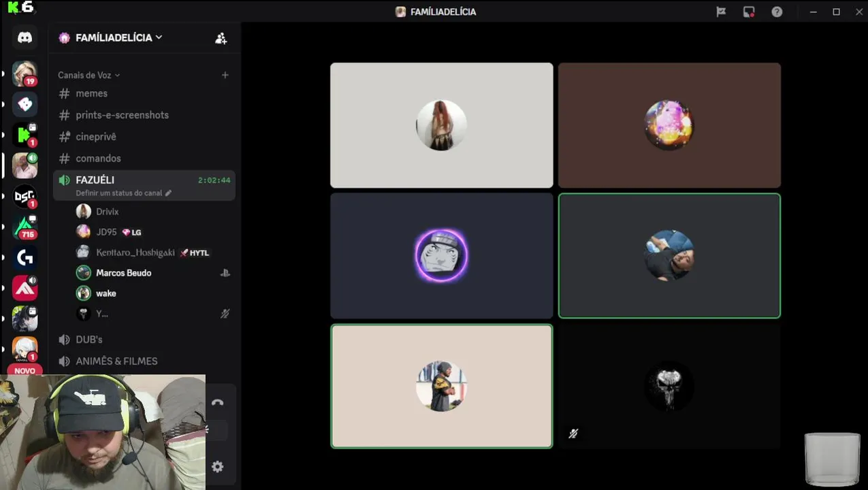Focus video tile with person lying down avatar
The height and width of the screenshot is (490, 868).
coord(669,256)
